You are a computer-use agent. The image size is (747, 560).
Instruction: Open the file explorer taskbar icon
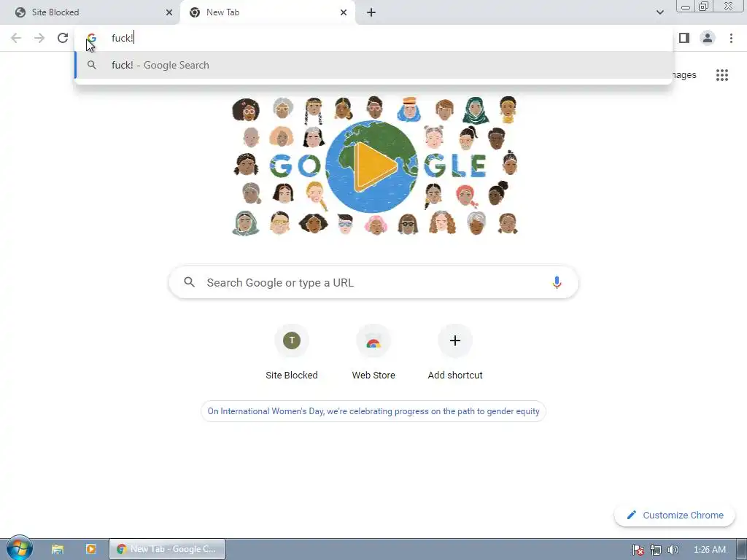(58, 549)
